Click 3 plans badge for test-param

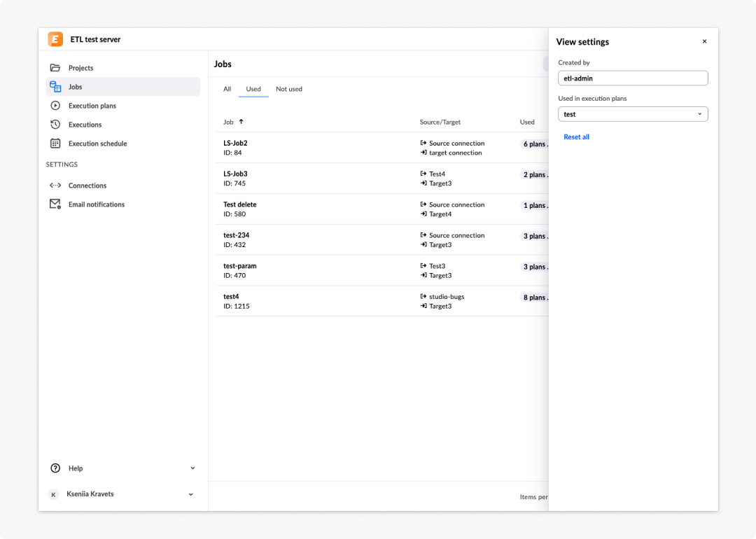click(534, 267)
